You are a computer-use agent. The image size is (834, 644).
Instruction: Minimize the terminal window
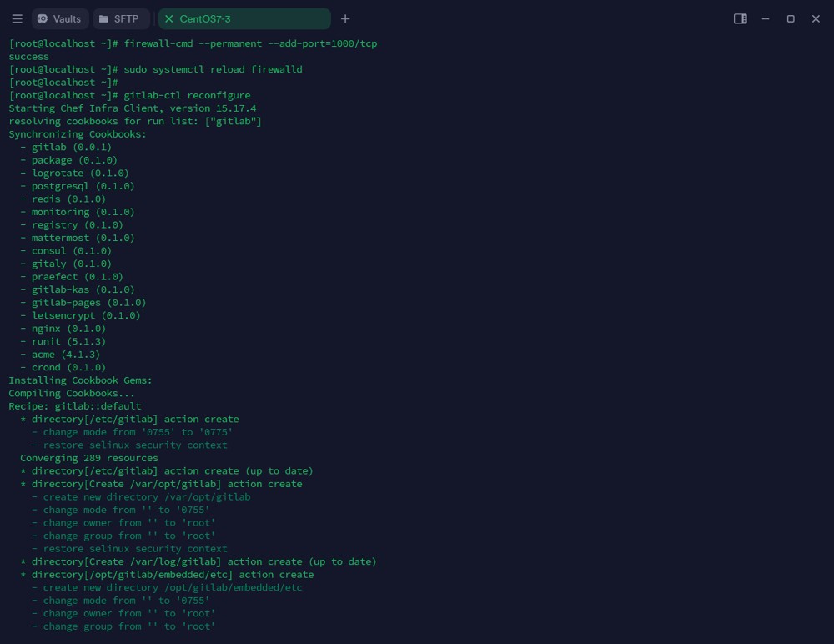(x=766, y=19)
